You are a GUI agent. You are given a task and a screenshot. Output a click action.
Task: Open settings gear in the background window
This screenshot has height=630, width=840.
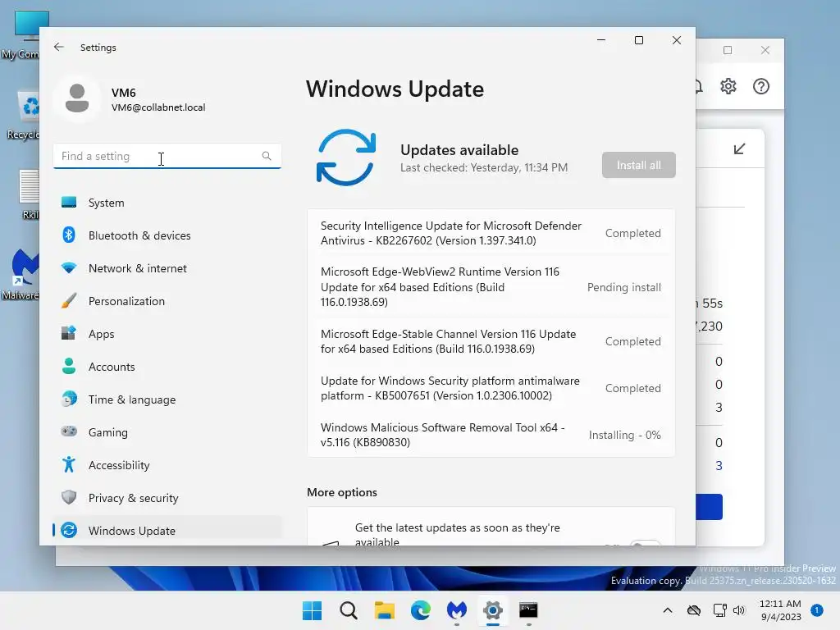[x=728, y=85]
